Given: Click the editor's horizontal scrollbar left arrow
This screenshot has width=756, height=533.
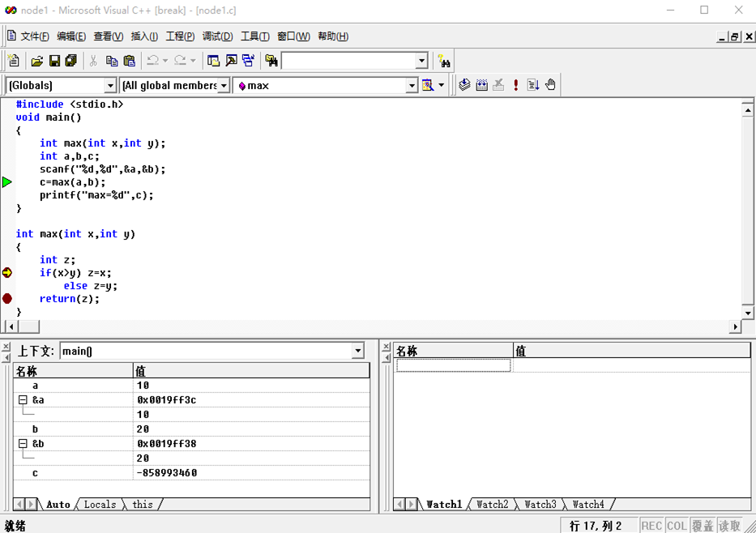Looking at the screenshot, I should 11,326.
